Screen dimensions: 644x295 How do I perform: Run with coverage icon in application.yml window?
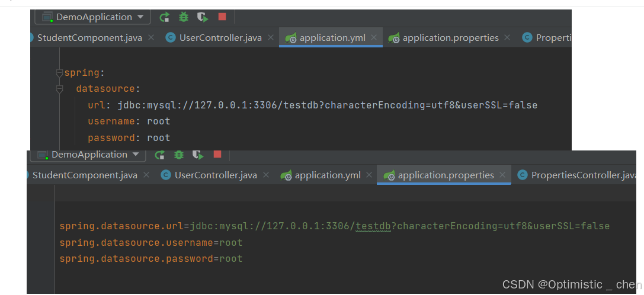tap(203, 17)
